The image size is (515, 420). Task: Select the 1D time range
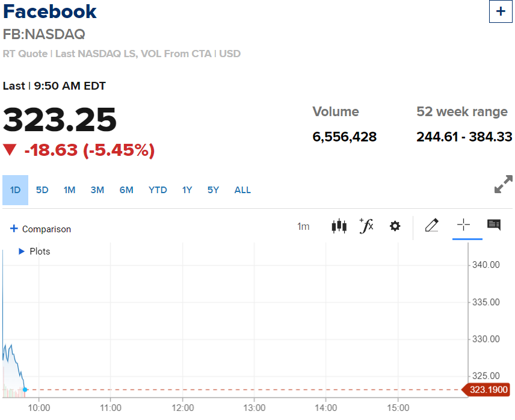click(x=15, y=190)
